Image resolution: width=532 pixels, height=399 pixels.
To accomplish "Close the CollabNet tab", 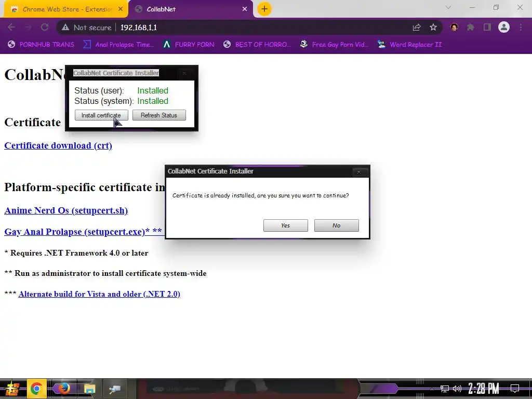I will 245,9.
